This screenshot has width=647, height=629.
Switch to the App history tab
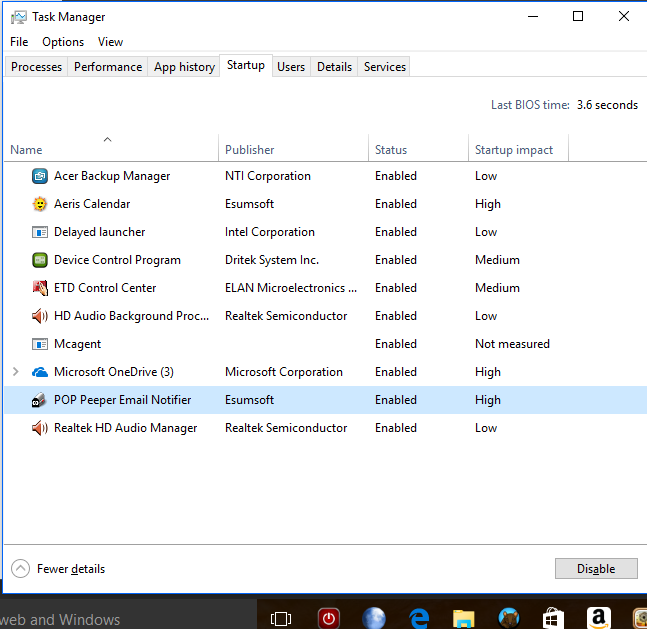pyautogui.click(x=184, y=67)
